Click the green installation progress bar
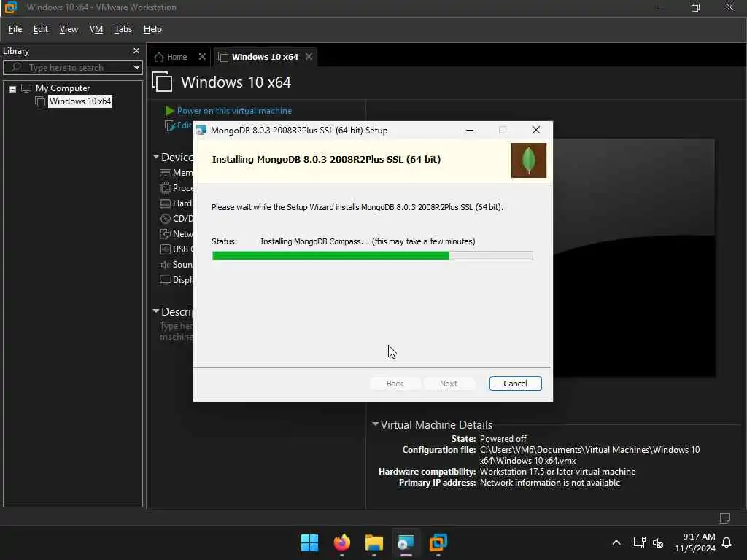This screenshot has height=560, width=747. [373, 256]
